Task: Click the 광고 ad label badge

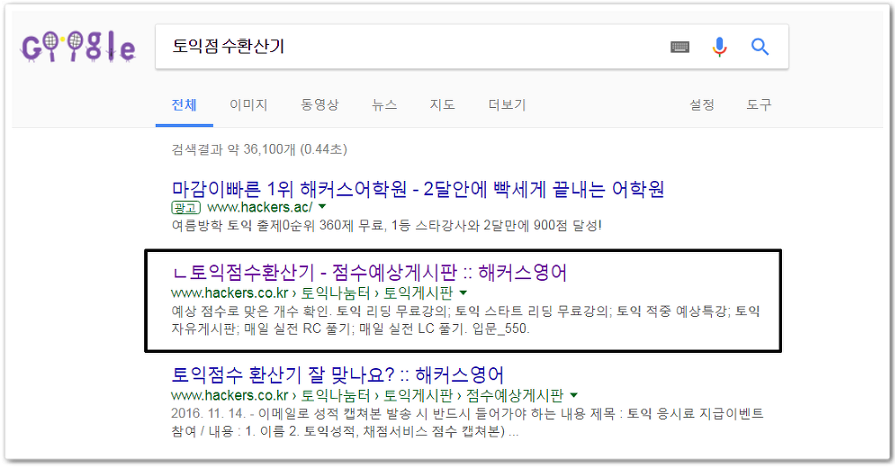Action: pos(186,208)
